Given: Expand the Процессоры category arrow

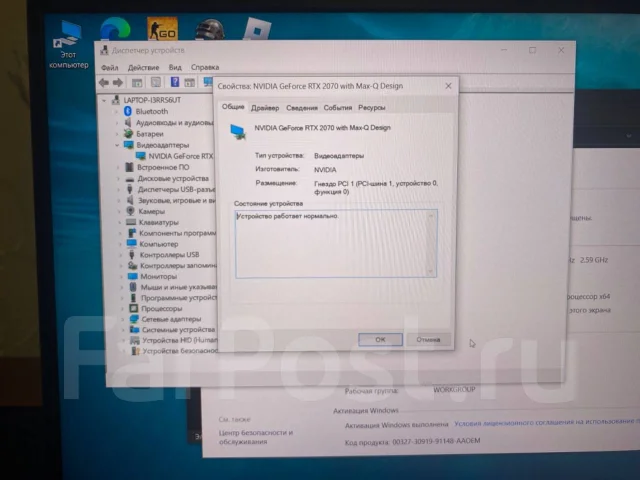Looking at the screenshot, I should point(122,308).
